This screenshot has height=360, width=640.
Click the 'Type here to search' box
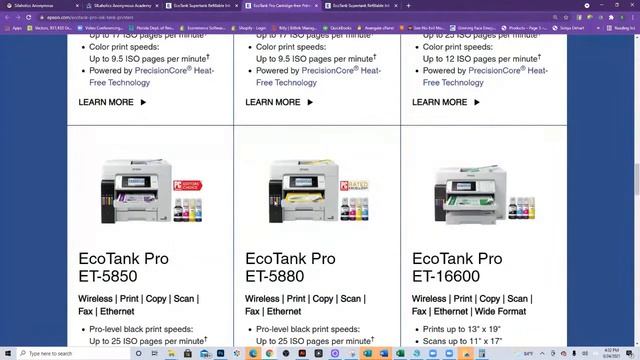tap(73, 353)
